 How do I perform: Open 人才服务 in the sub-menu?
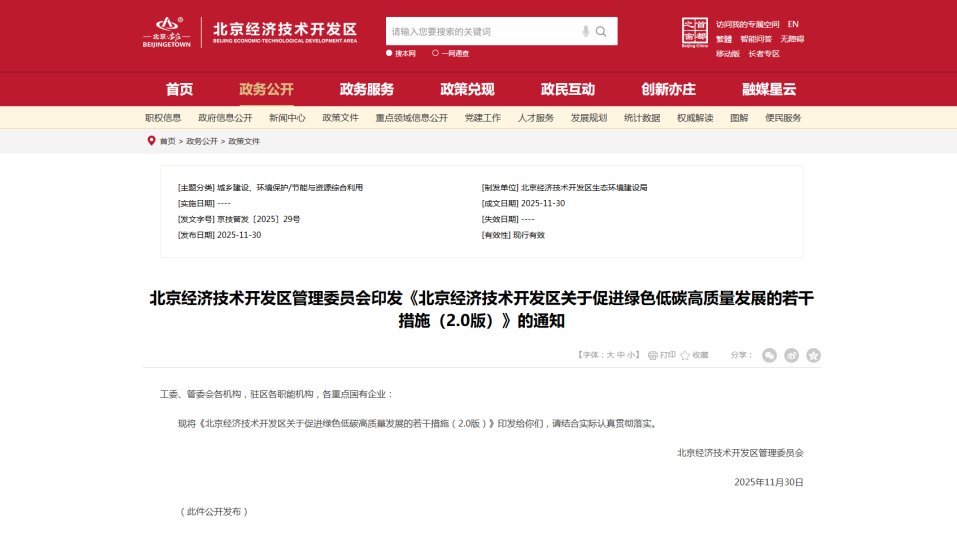(x=536, y=118)
